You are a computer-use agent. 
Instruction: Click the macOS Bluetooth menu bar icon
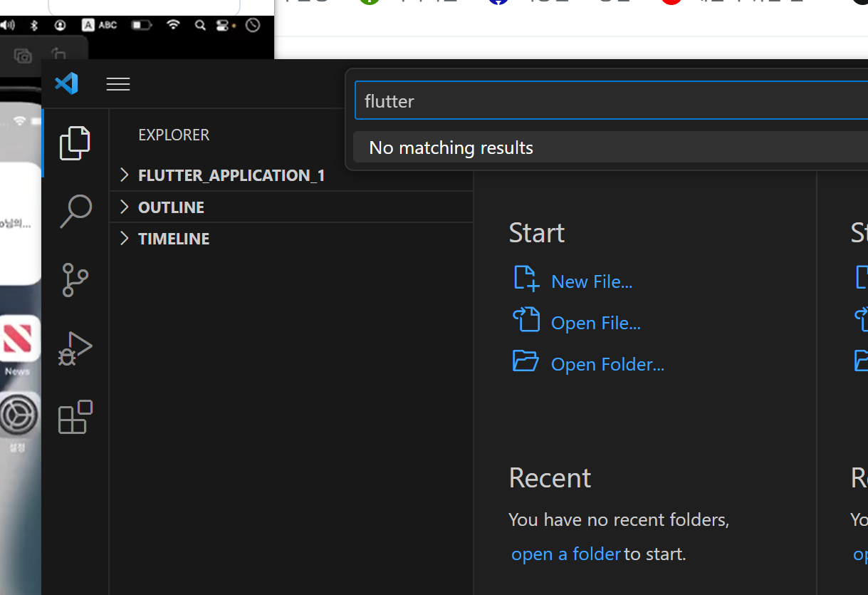pos(33,25)
